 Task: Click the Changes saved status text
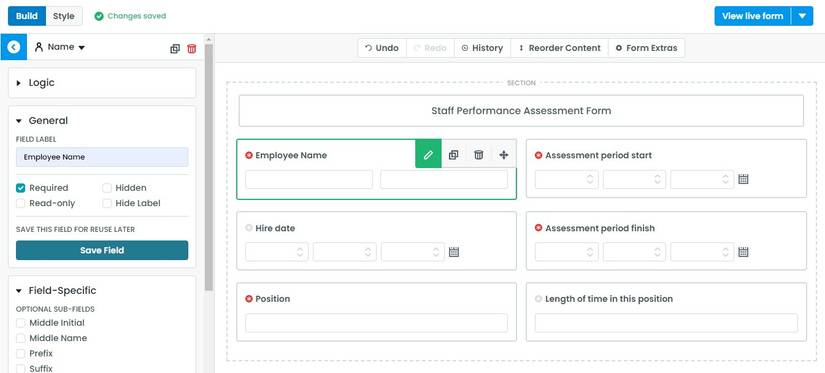click(137, 16)
